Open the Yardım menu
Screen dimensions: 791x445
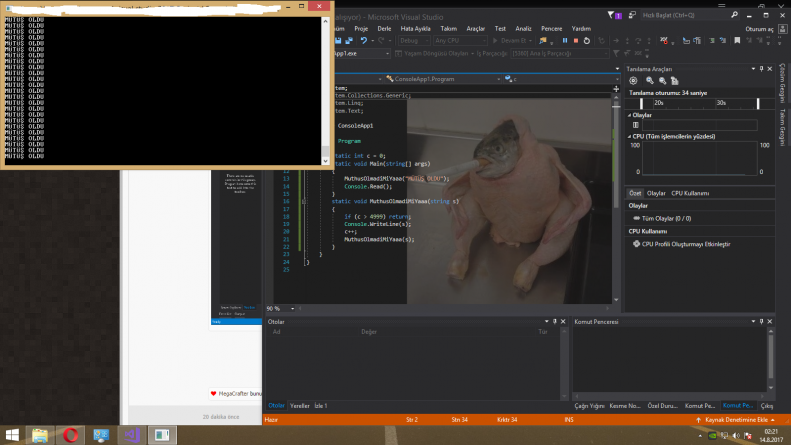click(x=581, y=29)
